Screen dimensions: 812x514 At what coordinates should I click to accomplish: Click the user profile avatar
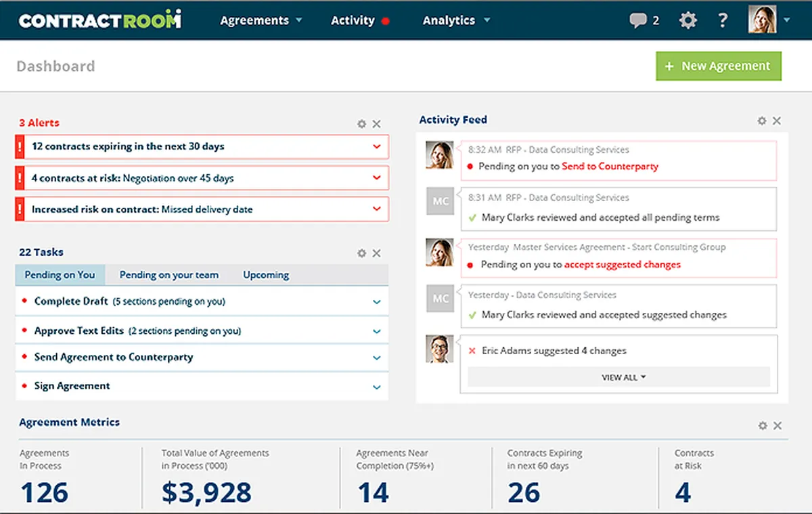(763, 20)
